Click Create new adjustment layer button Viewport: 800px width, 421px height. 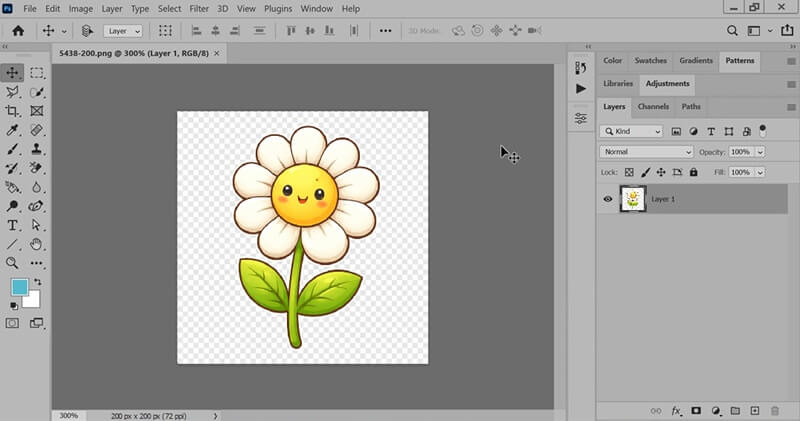click(716, 411)
